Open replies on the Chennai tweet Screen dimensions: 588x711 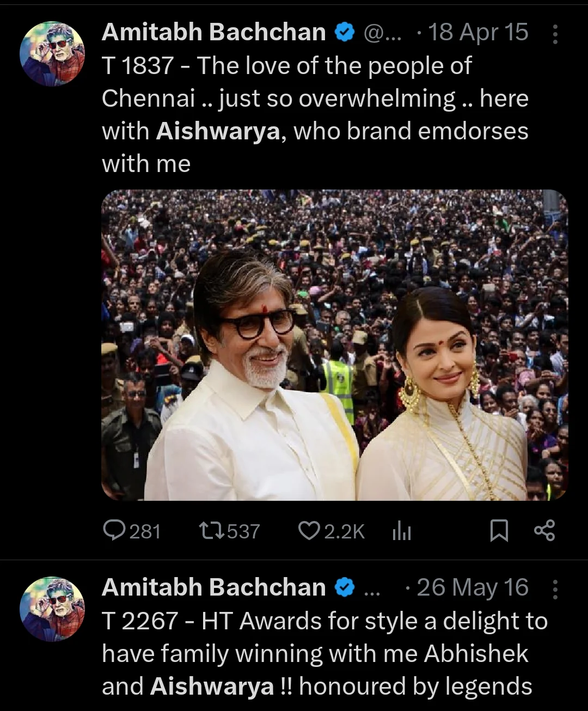114,530
